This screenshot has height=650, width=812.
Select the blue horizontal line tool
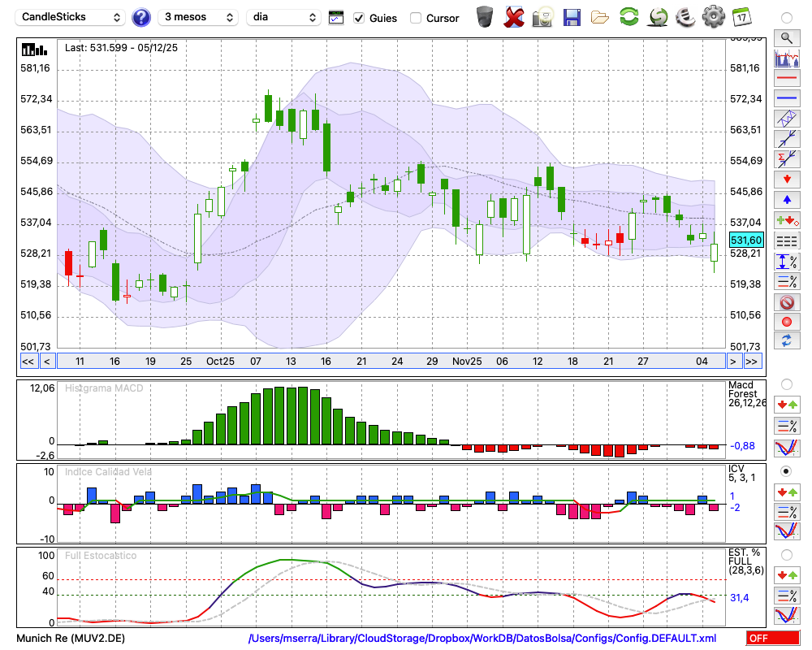click(x=786, y=98)
